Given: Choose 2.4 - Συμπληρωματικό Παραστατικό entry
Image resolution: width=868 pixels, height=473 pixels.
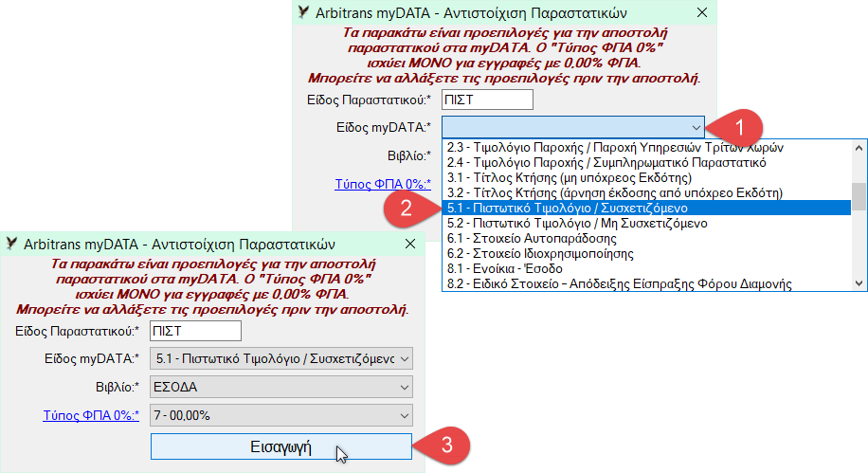Looking at the screenshot, I should click(646, 162).
